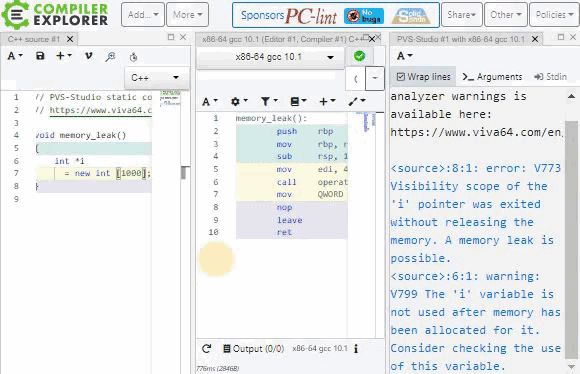Open the tool Arguments button
580x374 pixels.
click(492, 77)
